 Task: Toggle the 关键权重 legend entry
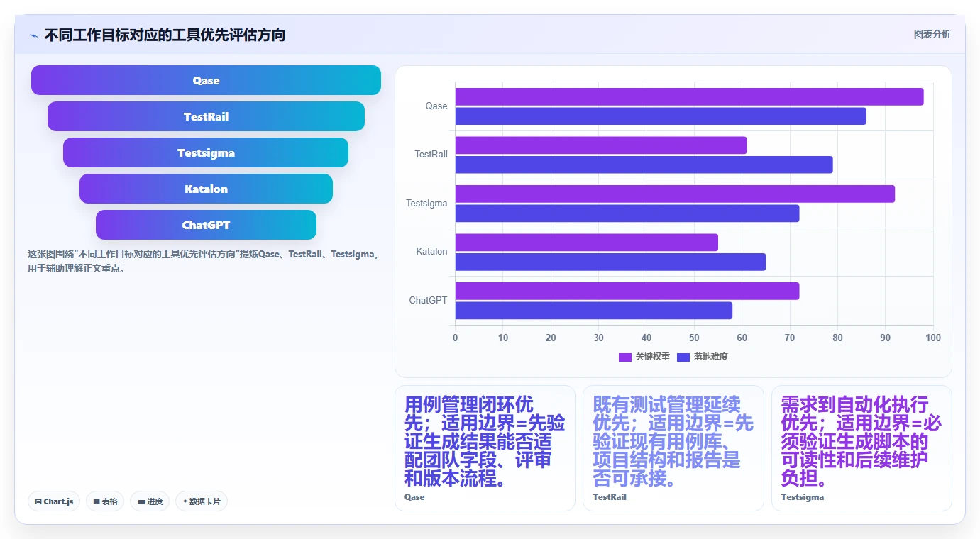coord(644,357)
